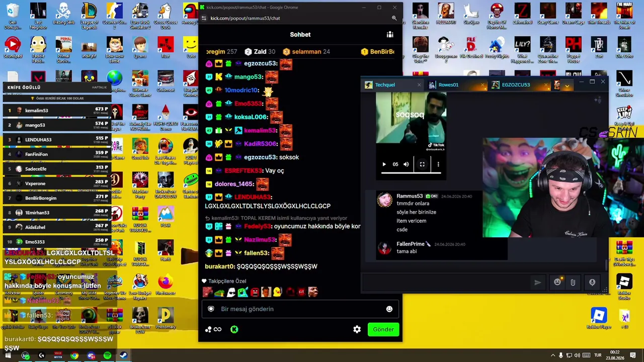Screen dimensions: 644x362
Task: Click the 'Takipçilere Özel' emote label
Action: (x=227, y=281)
